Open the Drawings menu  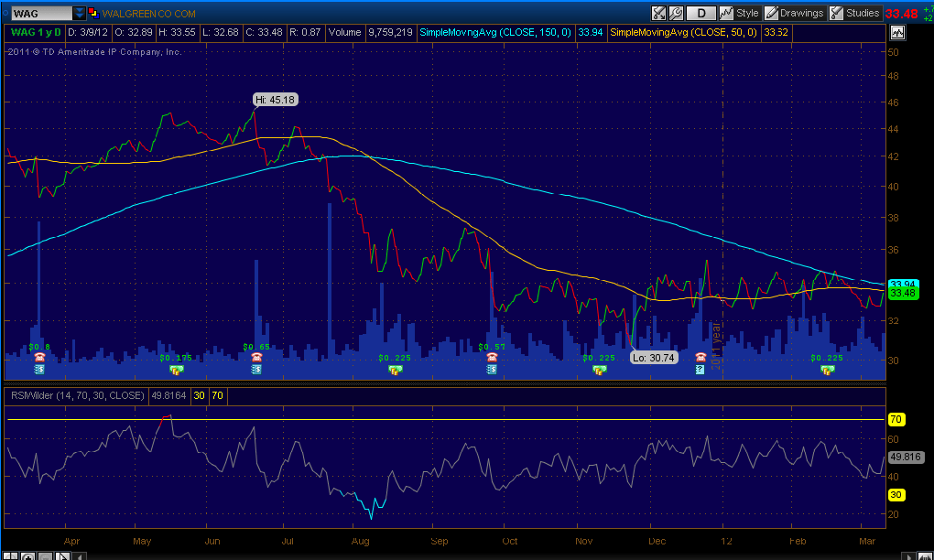point(795,13)
